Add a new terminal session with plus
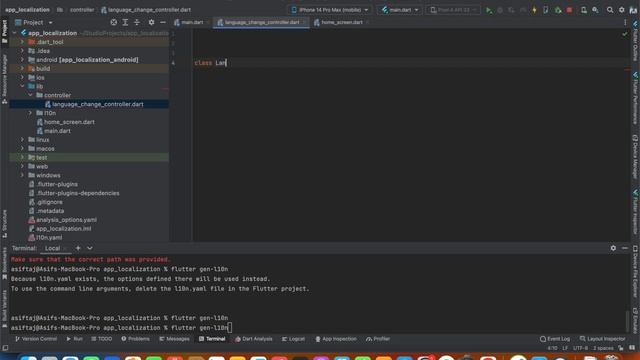This screenshot has width=640, height=360. (x=78, y=248)
